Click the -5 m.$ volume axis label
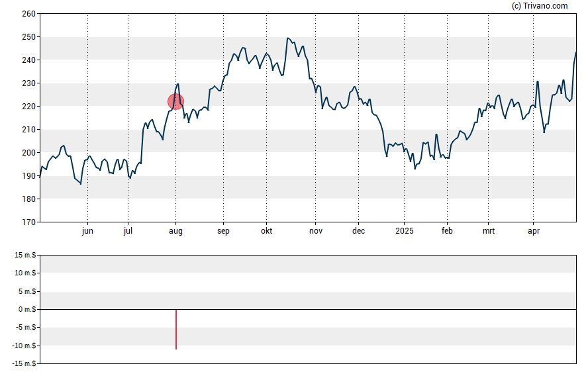 click(x=26, y=327)
